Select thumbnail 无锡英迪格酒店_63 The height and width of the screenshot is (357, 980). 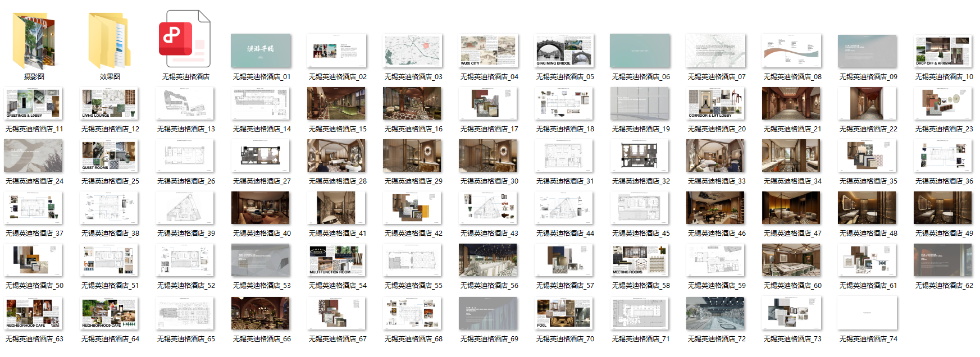pos(34,313)
